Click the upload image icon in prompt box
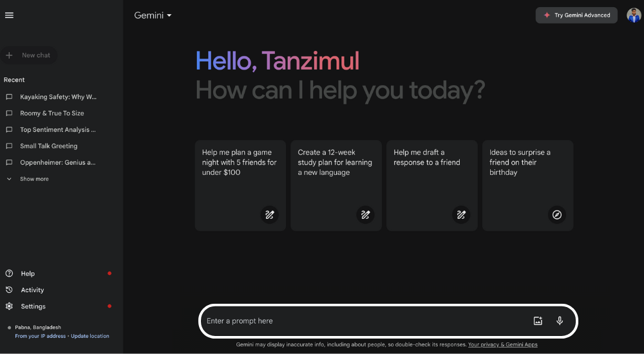The height and width of the screenshot is (354, 644). tap(538, 321)
